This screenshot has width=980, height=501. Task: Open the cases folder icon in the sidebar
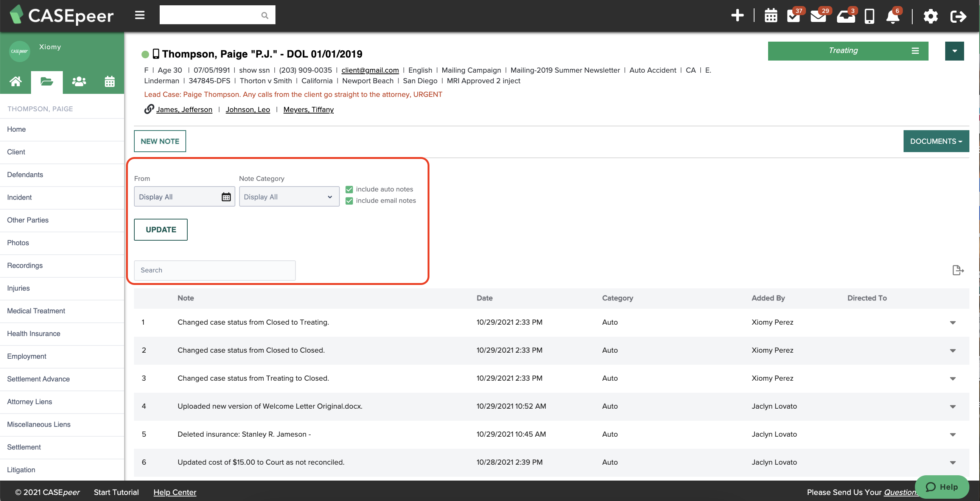click(x=47, y=82)
